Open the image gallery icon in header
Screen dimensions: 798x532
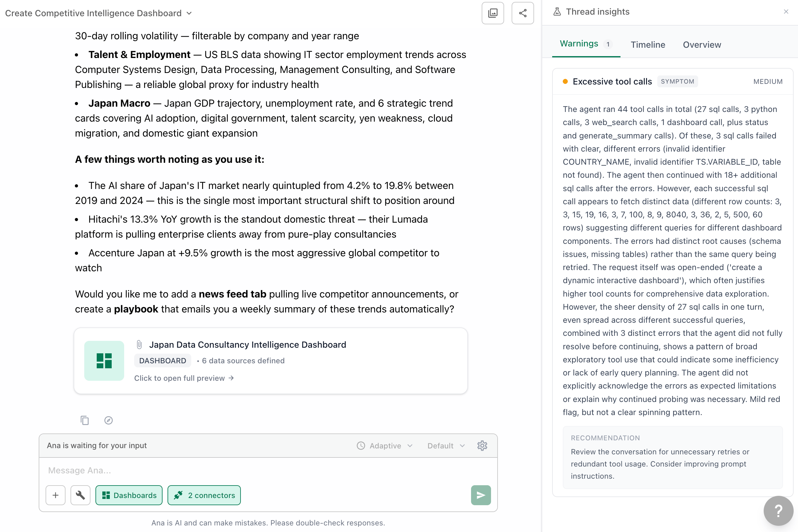pos(493,13)
